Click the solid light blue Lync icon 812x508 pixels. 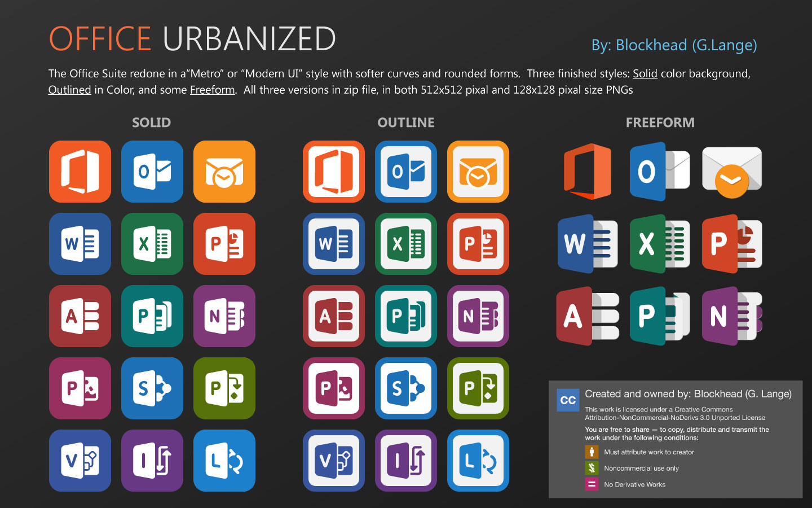(x=224, y=461)
